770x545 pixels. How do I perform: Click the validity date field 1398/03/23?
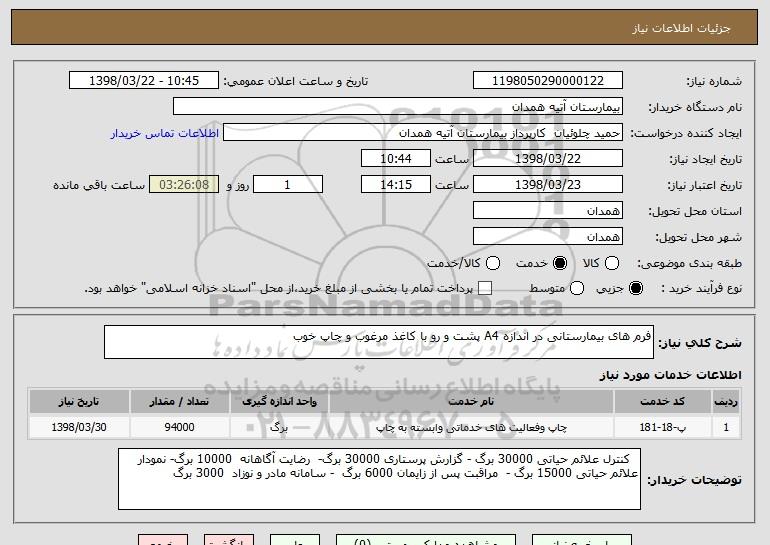click(x=548, y=185)
